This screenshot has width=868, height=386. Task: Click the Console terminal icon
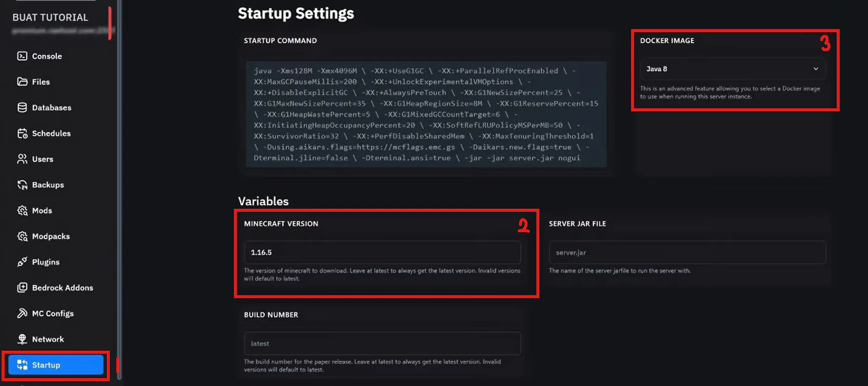point(22,56)
